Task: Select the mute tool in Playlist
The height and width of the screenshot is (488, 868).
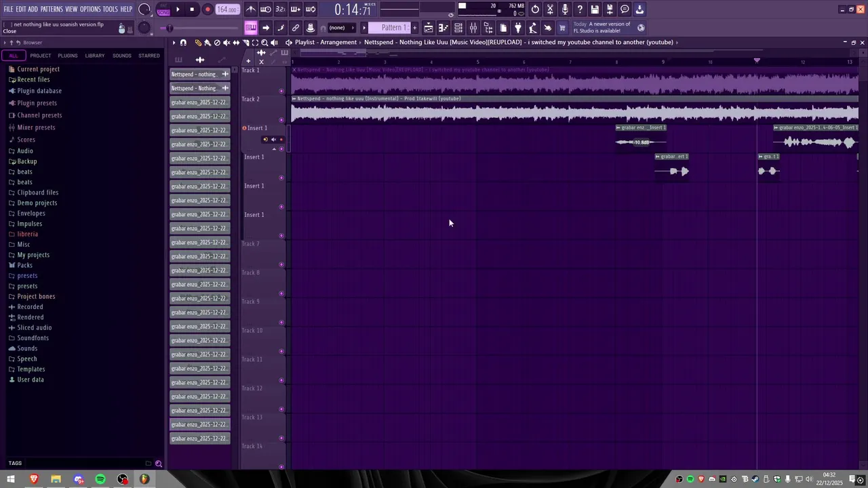Action: pos(227,42)
